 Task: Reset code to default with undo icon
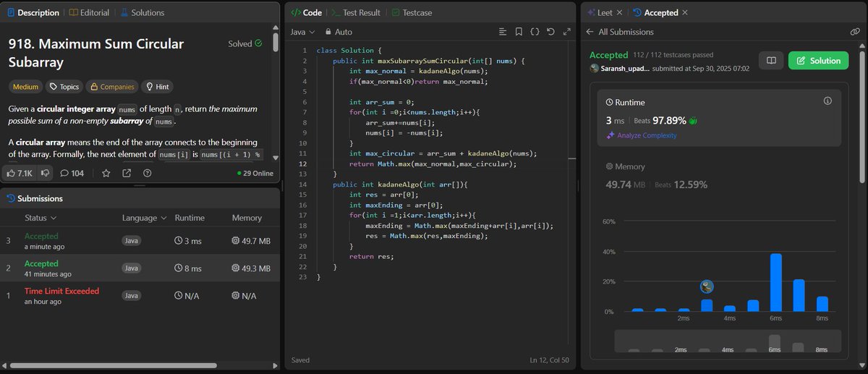pos(550,32)
